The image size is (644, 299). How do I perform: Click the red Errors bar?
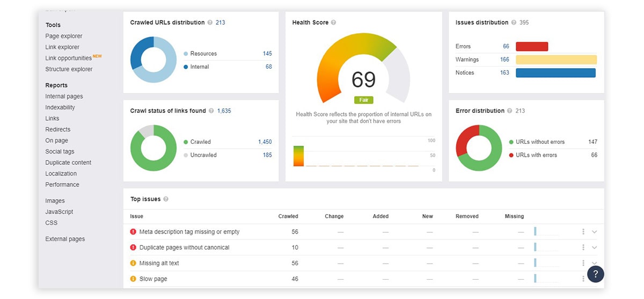pos(532,47)
